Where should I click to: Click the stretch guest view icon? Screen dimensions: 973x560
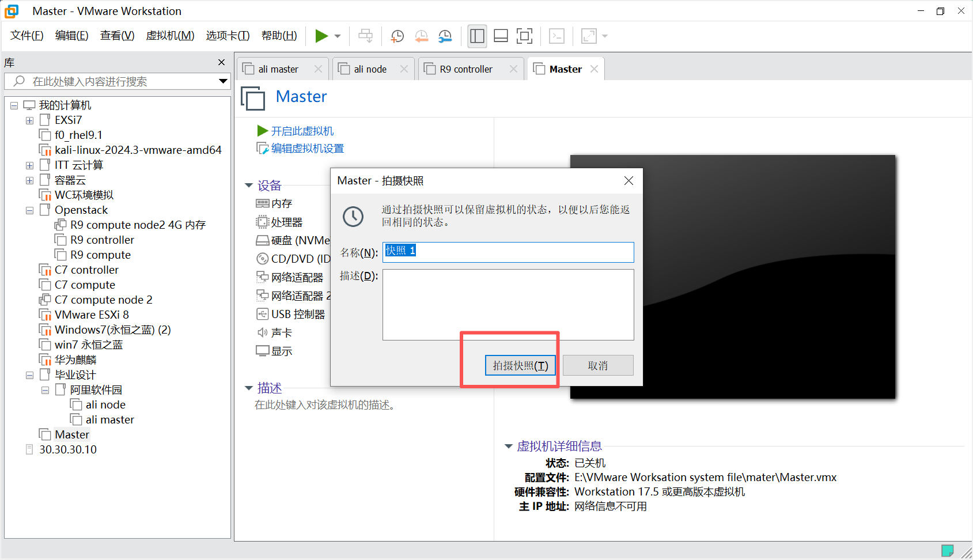pos(589,36)
